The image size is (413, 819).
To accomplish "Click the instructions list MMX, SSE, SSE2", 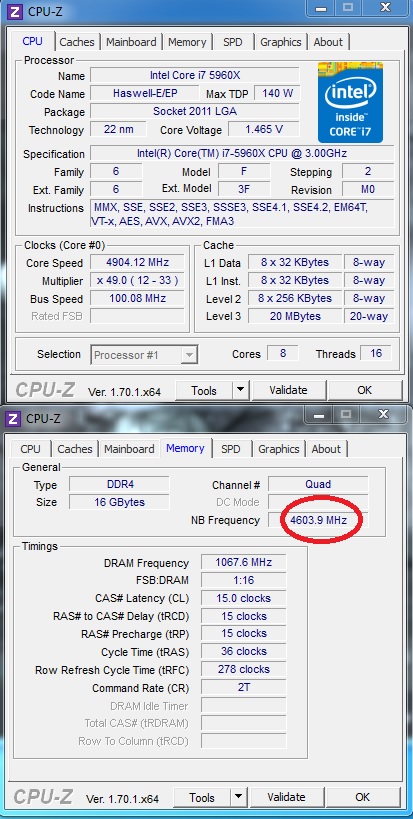I will [242, 214].
